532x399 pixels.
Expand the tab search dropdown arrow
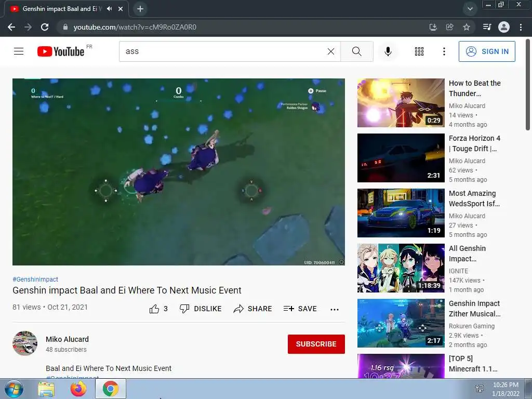click(x=470, y=9)
